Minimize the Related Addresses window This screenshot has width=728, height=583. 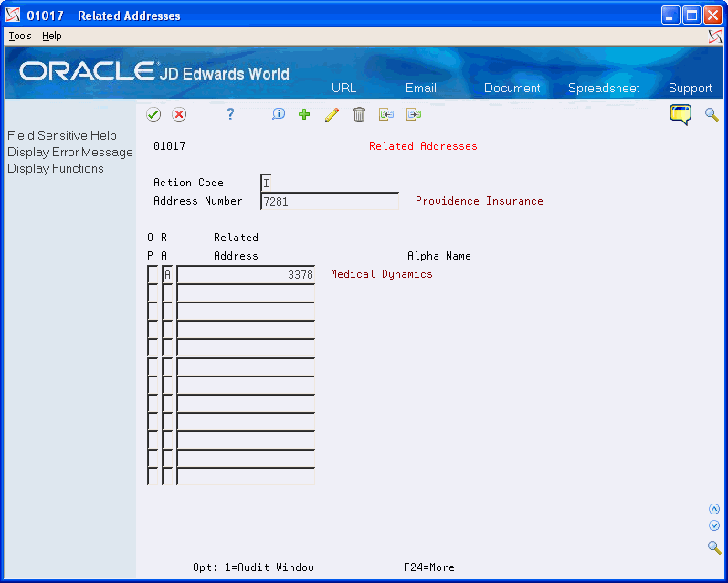(670, 16)
